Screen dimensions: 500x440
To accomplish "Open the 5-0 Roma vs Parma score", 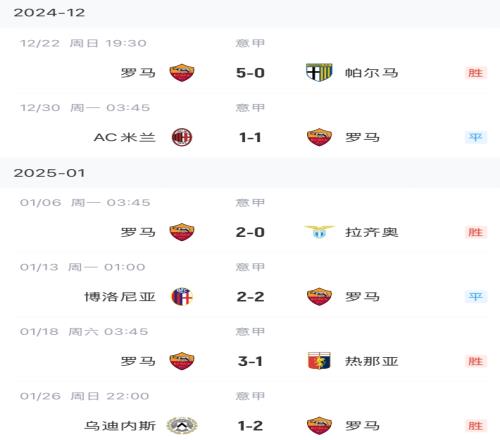I will pyautogui.click(x=250, y=73).
